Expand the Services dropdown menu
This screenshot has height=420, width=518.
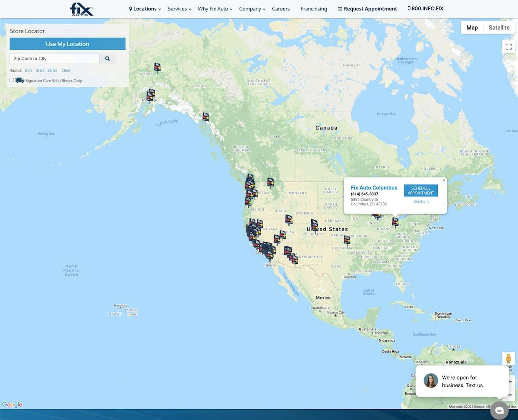[179, 9]
